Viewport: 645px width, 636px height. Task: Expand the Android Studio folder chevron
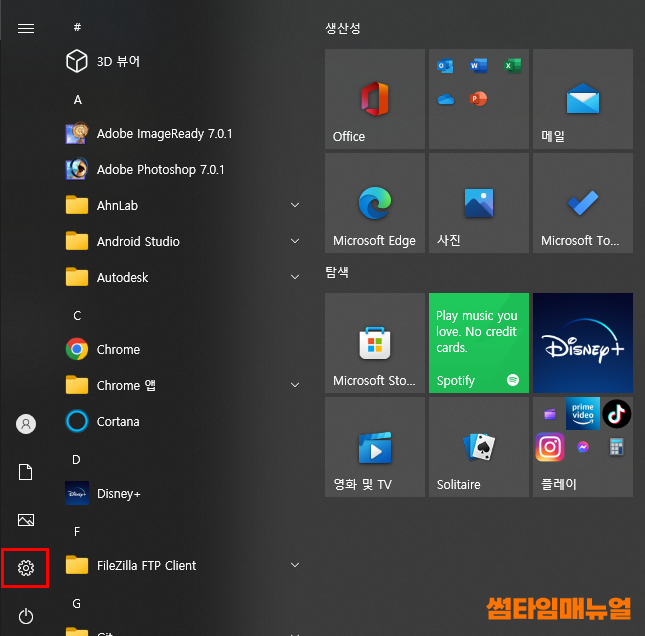pos(295,241)
